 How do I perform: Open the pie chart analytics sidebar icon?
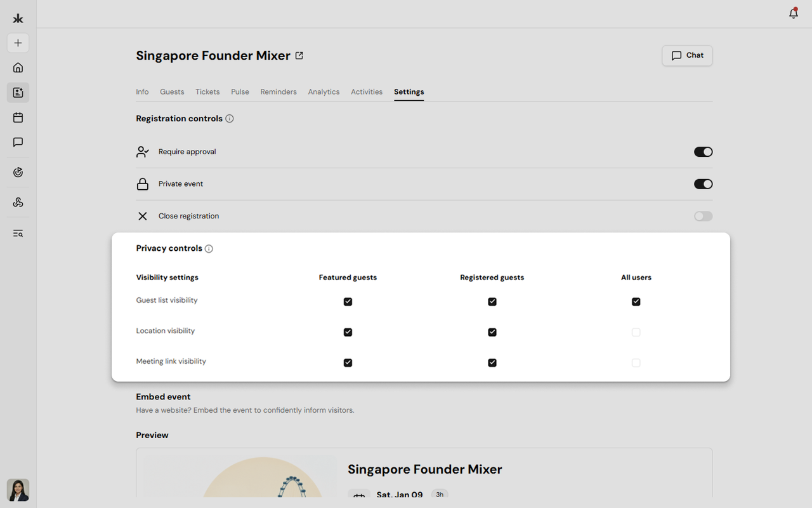point(18,172)
